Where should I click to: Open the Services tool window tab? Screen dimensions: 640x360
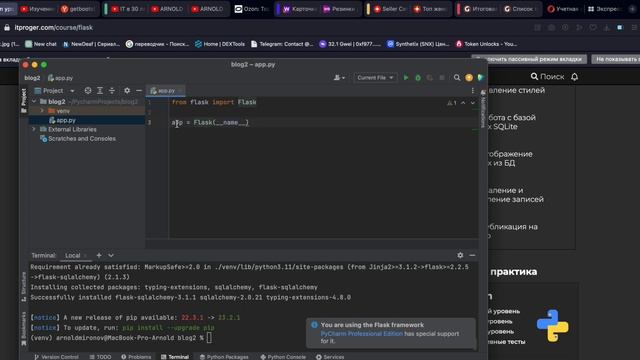click(330, 357)
